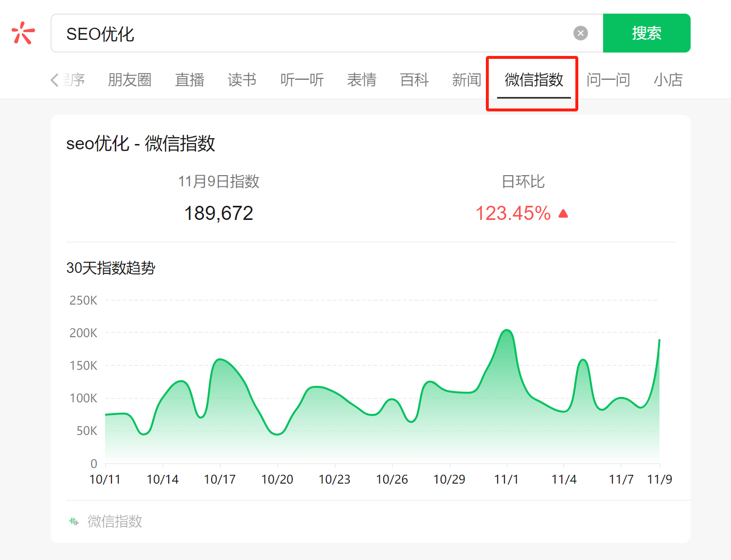Click the highlighted 微信指数 tab
Screen dimensions: 731x560
pyautogui.click(x=532, y=81)
